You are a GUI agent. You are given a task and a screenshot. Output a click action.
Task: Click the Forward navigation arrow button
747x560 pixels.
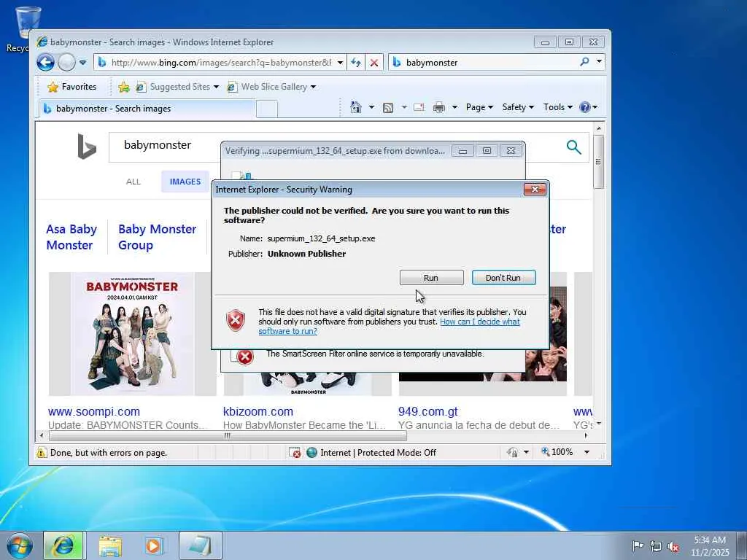pyautogui.click(x=66, y=63)
